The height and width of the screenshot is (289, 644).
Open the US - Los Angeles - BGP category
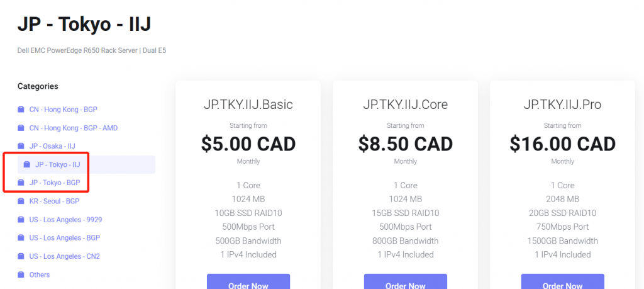tap(65, 237)
